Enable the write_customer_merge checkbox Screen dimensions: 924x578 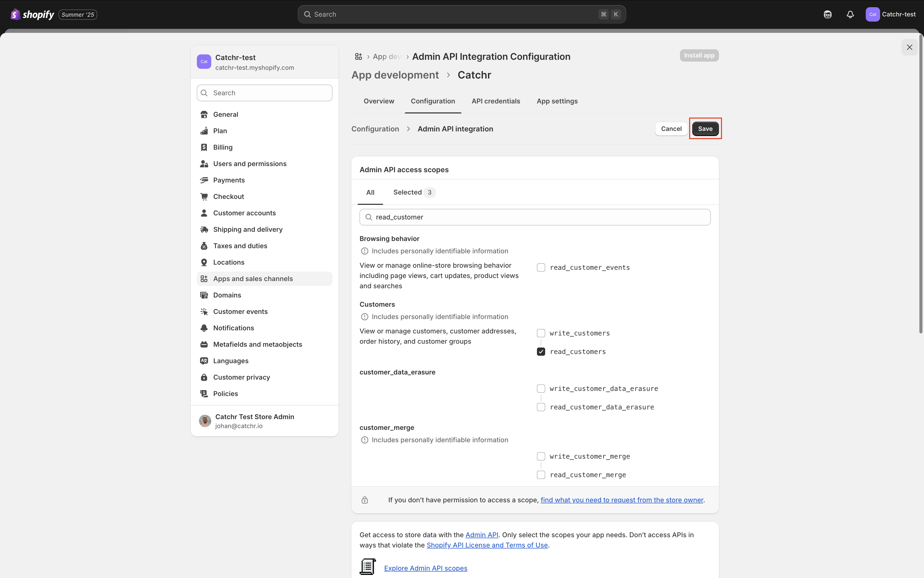click(541, 456)
